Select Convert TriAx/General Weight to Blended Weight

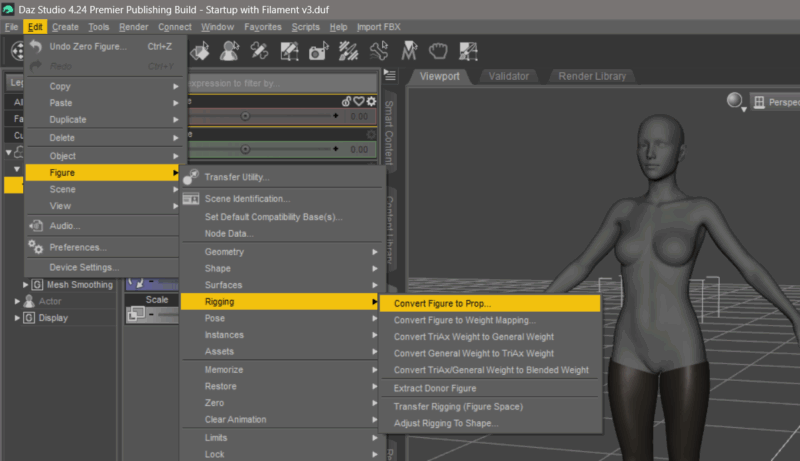click(491, 370)
